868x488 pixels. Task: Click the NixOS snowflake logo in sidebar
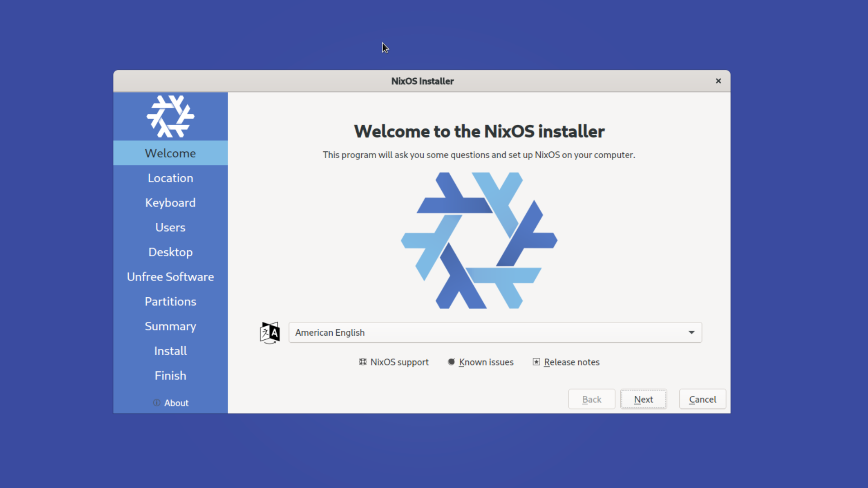[x=170, y=117]
